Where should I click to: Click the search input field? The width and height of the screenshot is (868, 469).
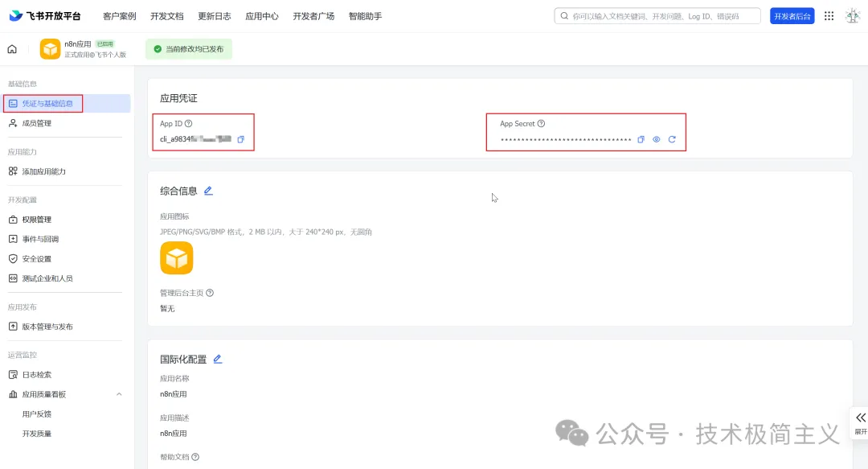(x=659, y=15)
